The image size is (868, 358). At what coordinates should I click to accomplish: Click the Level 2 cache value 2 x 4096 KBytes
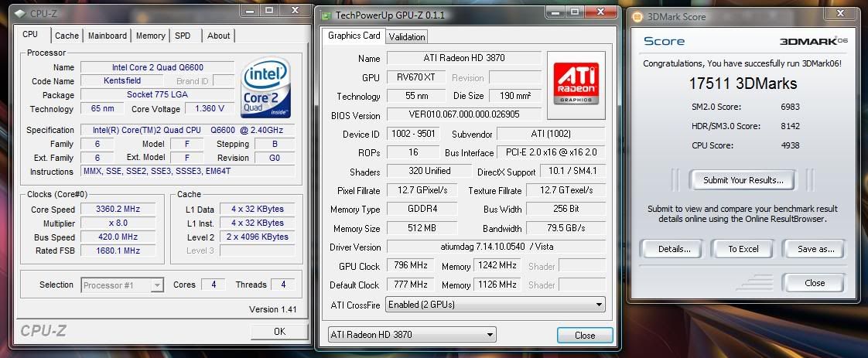258,237
